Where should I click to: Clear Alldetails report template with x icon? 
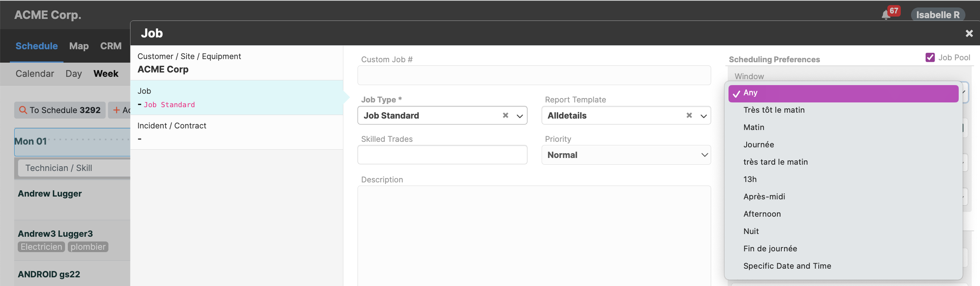pos(689,115)
